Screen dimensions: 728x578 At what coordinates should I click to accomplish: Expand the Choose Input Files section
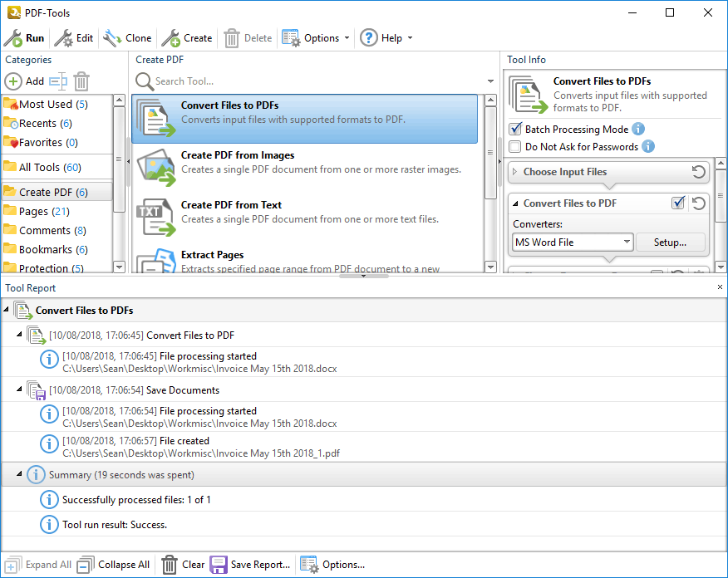[515, 173]
